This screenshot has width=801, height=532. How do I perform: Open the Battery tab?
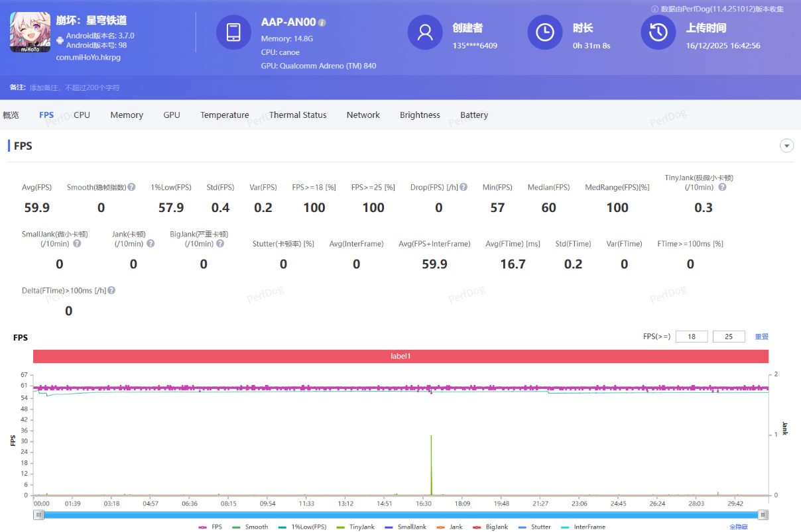(474, 115)
